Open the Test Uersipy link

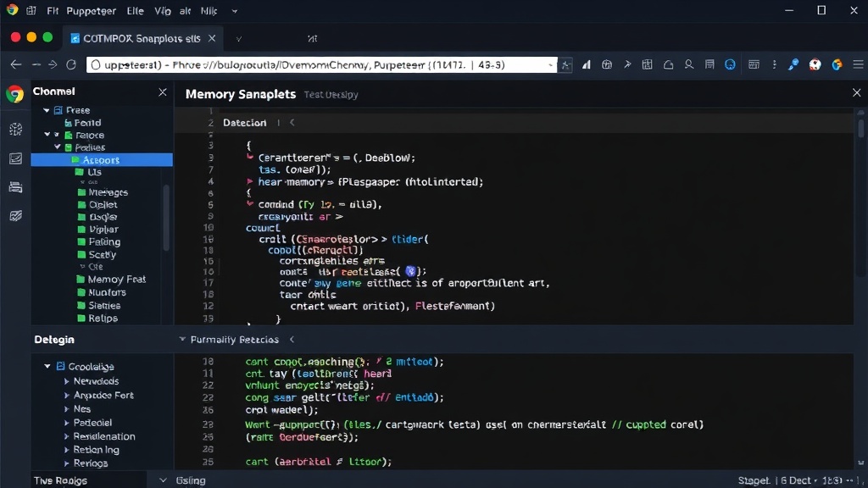pyautogui.click(x=331, y=95)
